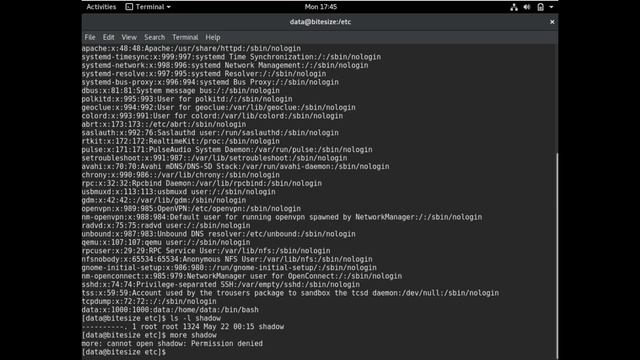
Task: Click the setroubleshoot:x:991:987 line
Action: tap(214, 158)
